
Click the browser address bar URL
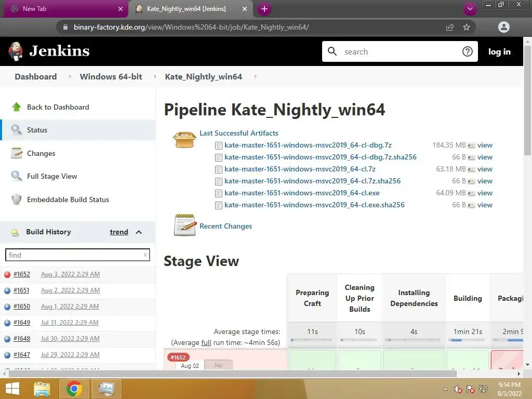point(191,27)
